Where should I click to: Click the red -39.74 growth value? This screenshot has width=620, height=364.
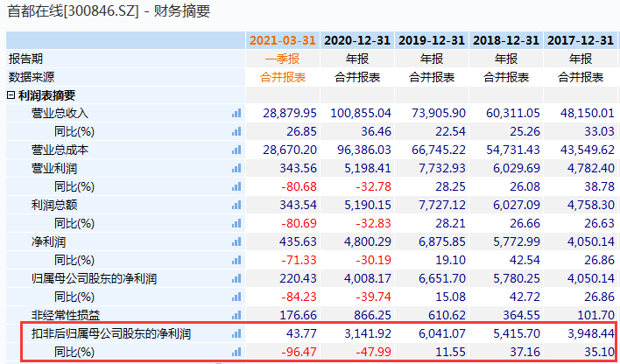[373, 297]
